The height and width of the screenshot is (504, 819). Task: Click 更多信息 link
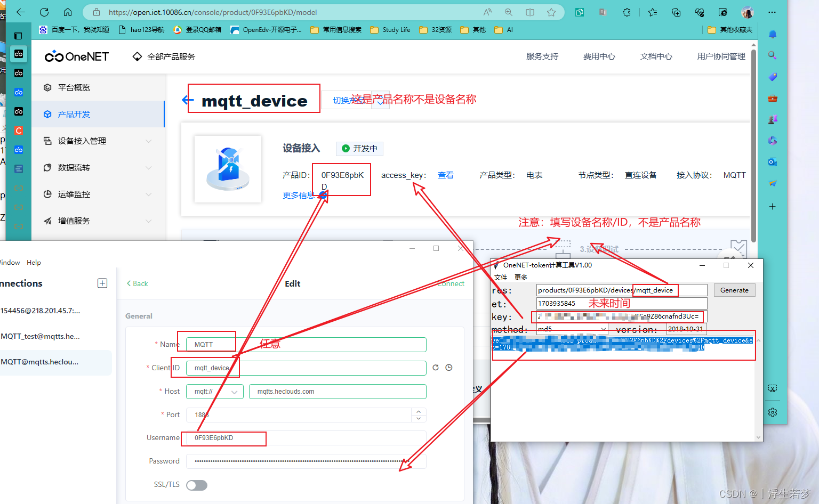299,196
